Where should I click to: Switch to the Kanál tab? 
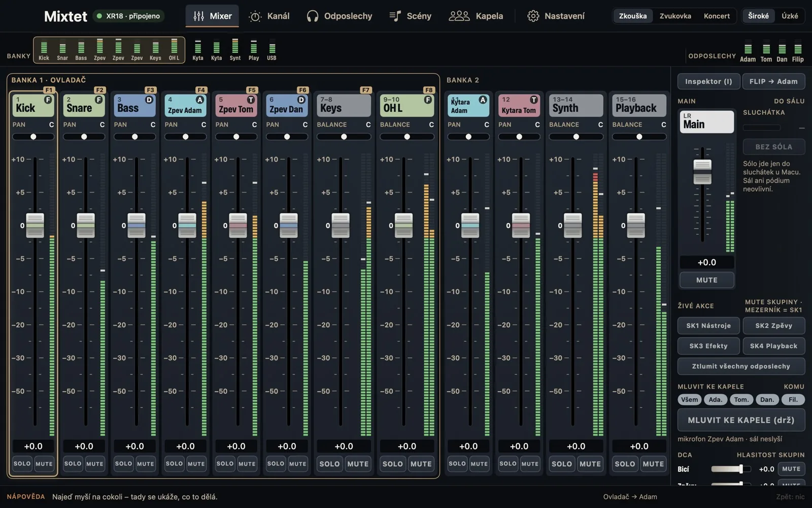pos(269,16)
